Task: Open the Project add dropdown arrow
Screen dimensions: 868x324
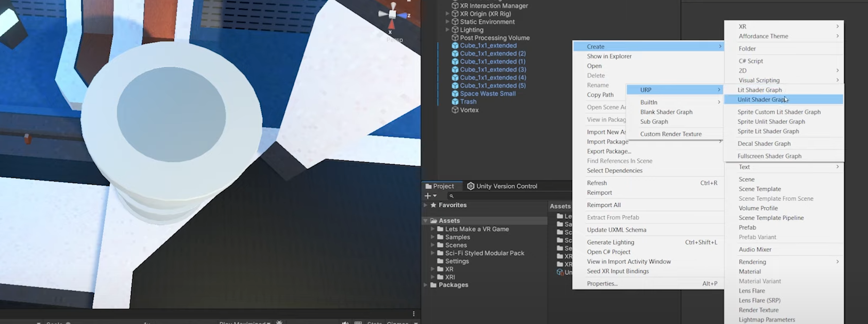Action: pyautogui.click(x=435, y=196)
